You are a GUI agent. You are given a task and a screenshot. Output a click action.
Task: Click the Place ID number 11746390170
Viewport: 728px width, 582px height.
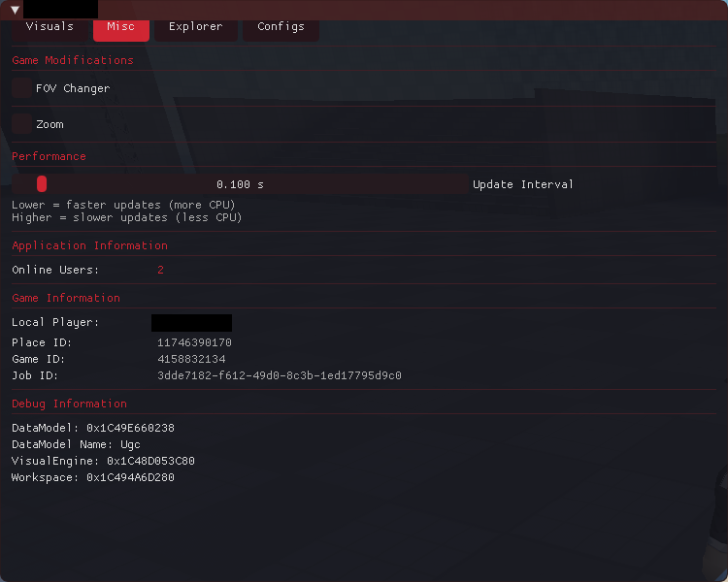(x=194, y=342)
